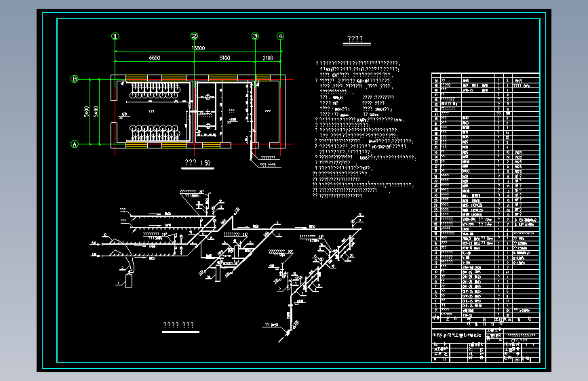Click grid axis bubble B

pos(74,79)
